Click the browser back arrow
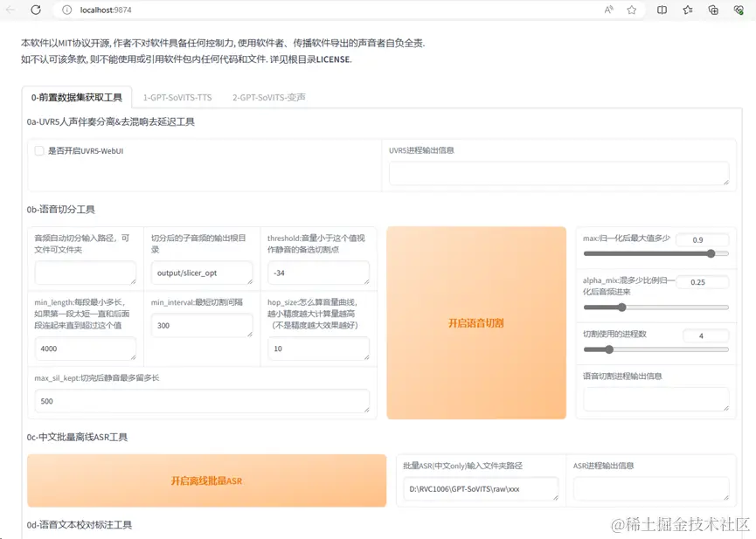This screenshot has width=756, height=539. click(10, 10)
